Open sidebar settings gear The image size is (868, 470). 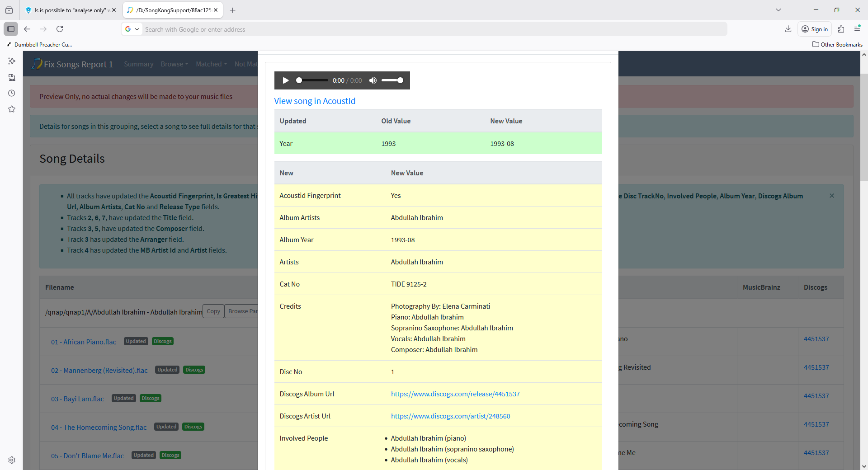(x=12, y=460)
